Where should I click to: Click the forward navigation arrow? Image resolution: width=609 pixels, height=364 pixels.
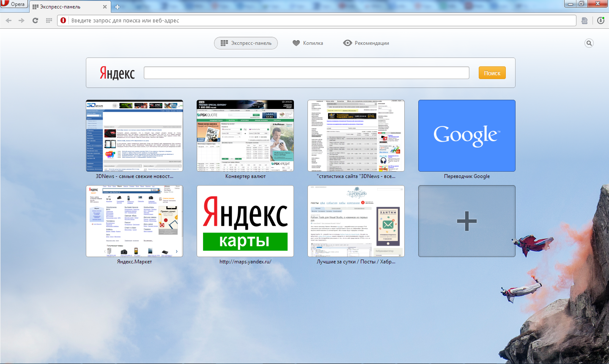pos(22,20)
